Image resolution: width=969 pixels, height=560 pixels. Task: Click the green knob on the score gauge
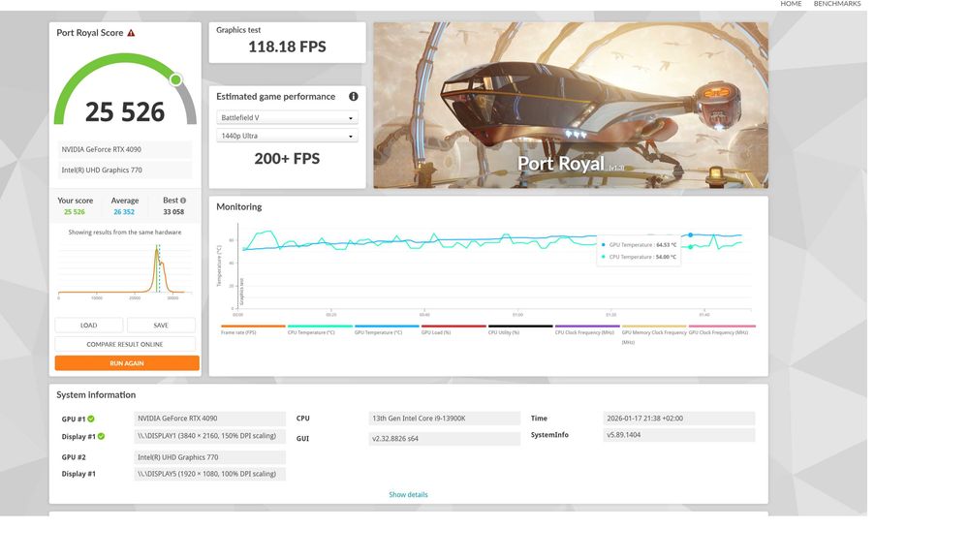pyautogui.click(x=176, y=79)
